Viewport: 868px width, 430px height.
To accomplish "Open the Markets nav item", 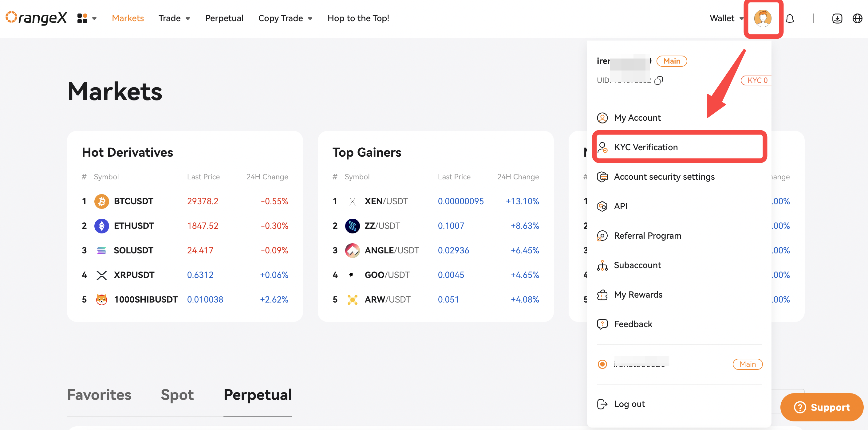I will coord(128,18).
